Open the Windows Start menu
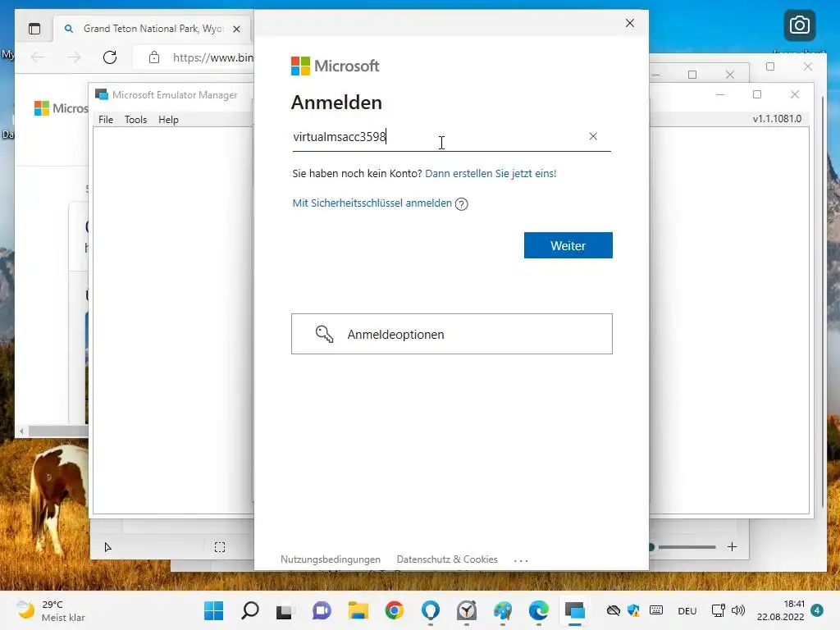840x630 pixels. pos(214,610)
